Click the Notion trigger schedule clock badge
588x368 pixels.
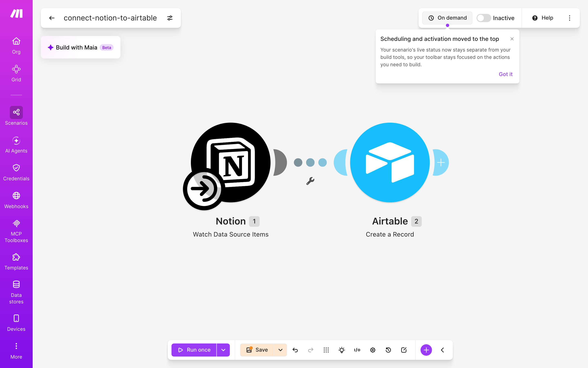click(x=204, y=189)
